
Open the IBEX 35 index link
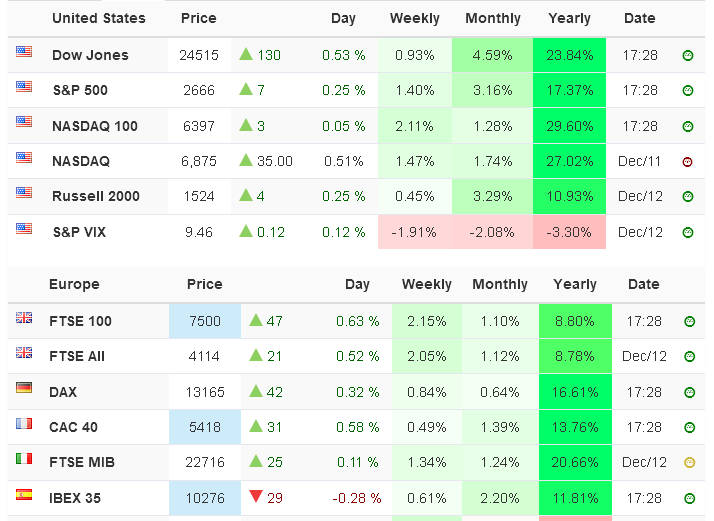coord(75,498)
